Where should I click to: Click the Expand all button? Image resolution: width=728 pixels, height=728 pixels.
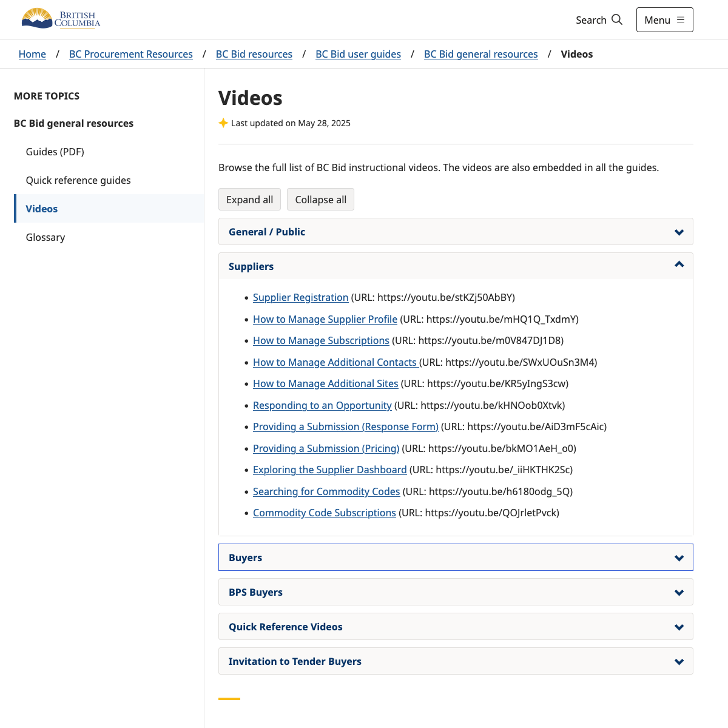tap(249, 200)
